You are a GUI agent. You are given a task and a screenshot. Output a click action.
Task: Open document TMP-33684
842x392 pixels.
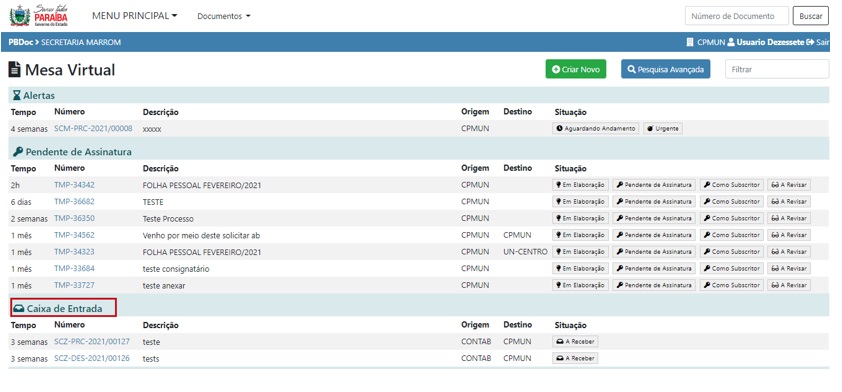pos(74,268)
